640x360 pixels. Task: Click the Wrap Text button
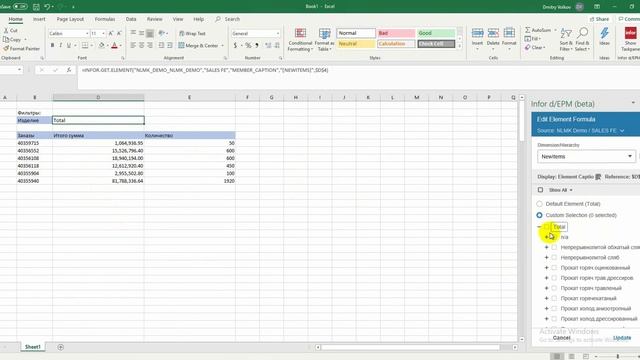click(x=192, y=33)
